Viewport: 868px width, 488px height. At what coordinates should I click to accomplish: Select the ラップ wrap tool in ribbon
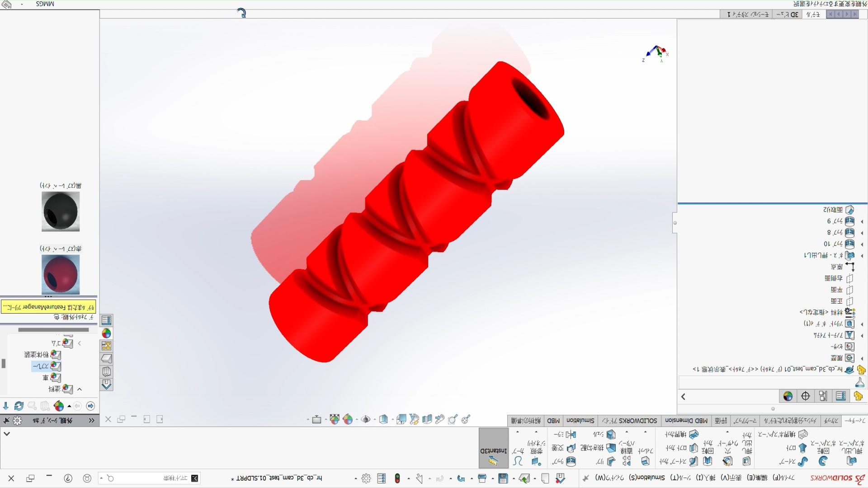[x=564, y=461]
